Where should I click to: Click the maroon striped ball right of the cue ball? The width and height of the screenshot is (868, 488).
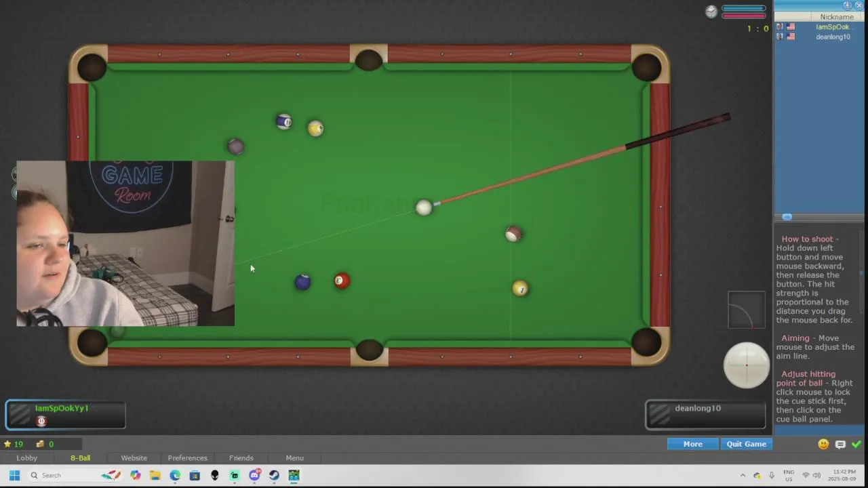click(513, 234)
